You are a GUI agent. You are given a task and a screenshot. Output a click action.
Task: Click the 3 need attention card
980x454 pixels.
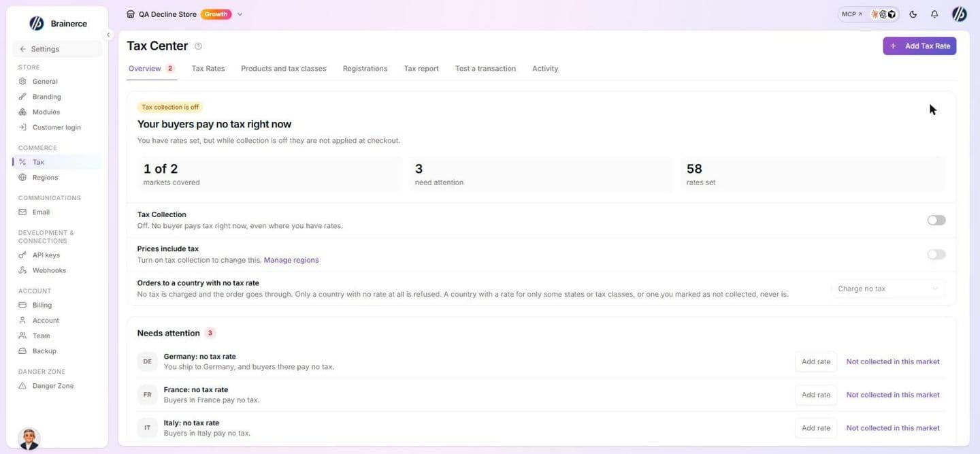[541, 174]
